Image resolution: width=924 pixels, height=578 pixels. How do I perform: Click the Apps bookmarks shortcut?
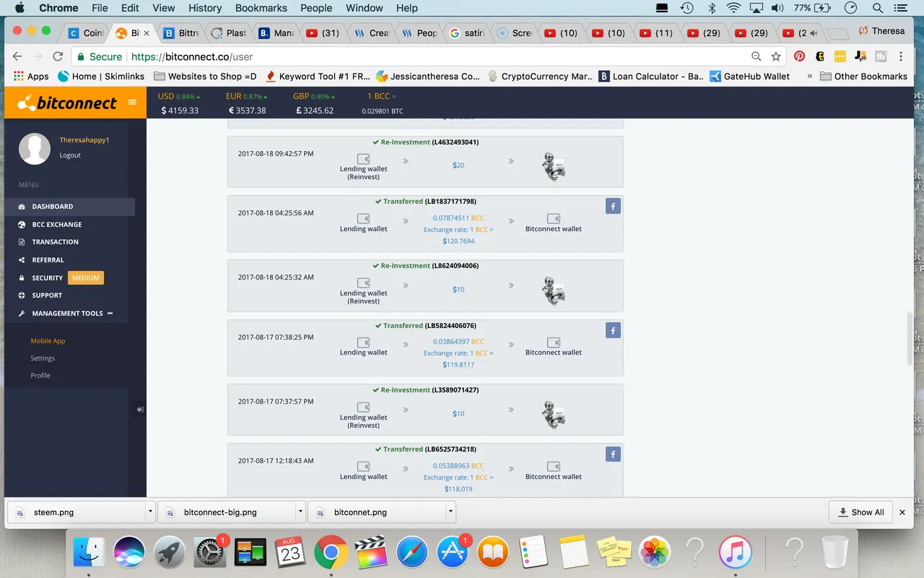(x=31, y=76)
